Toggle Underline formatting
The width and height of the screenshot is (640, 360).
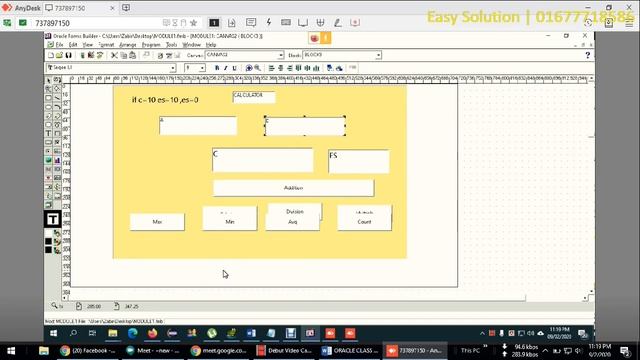(234, 68)
